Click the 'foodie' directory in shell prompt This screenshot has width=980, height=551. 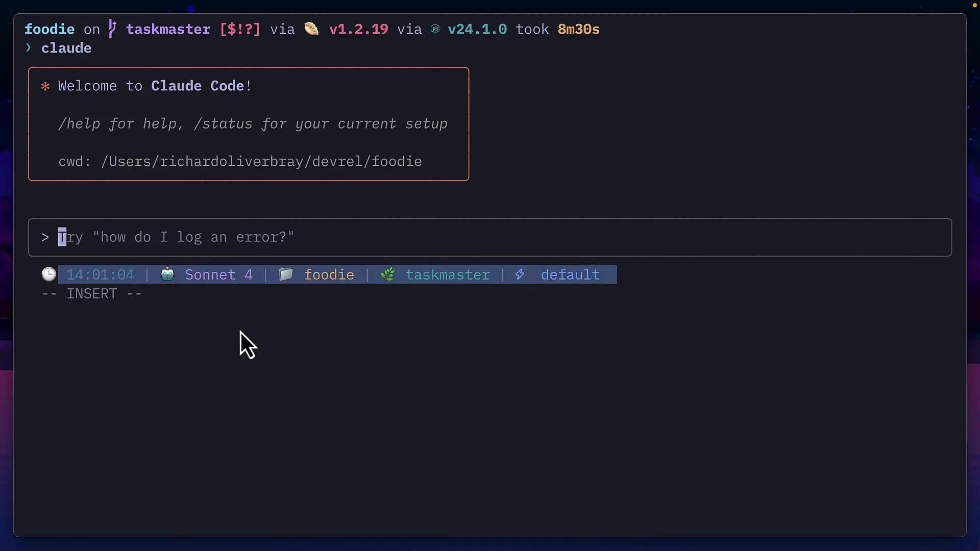(50, 29)
